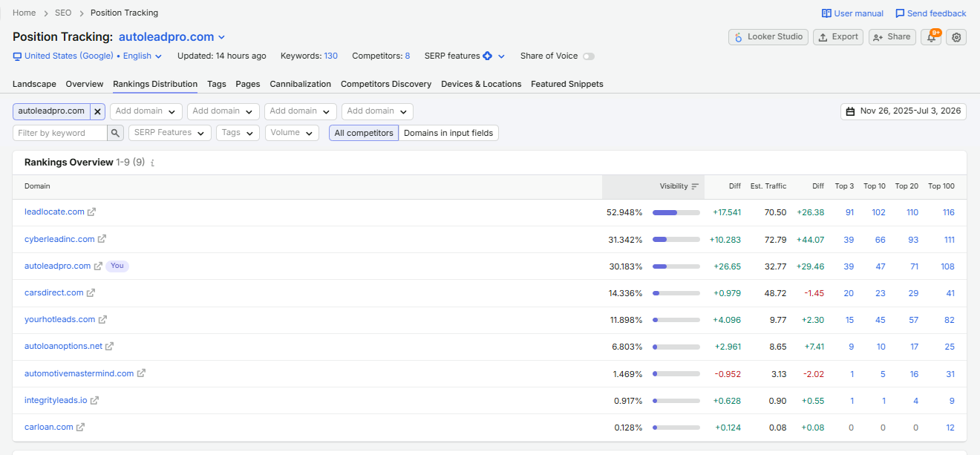
Task: Open the date range picker
Action: [x=904, y=111]
